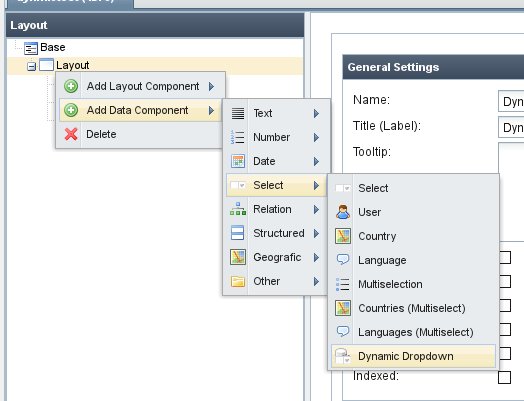
Task: Click the Other folder icon
Action: tap(238, 281)
